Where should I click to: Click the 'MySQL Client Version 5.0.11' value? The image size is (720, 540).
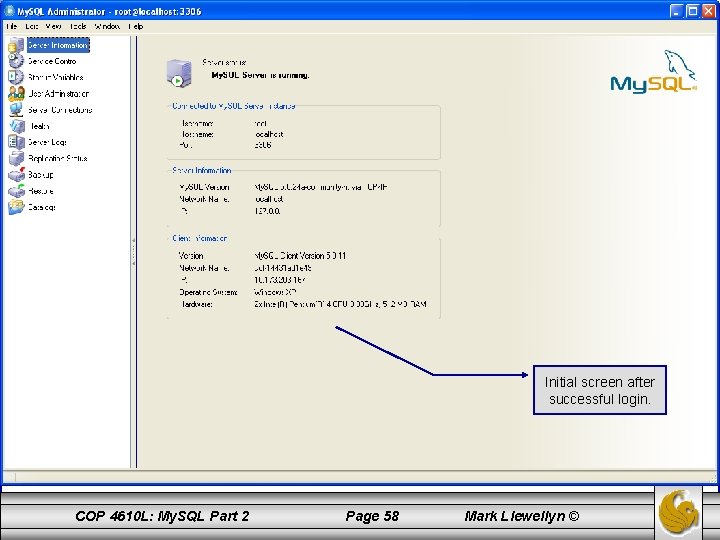coord(300,255)
